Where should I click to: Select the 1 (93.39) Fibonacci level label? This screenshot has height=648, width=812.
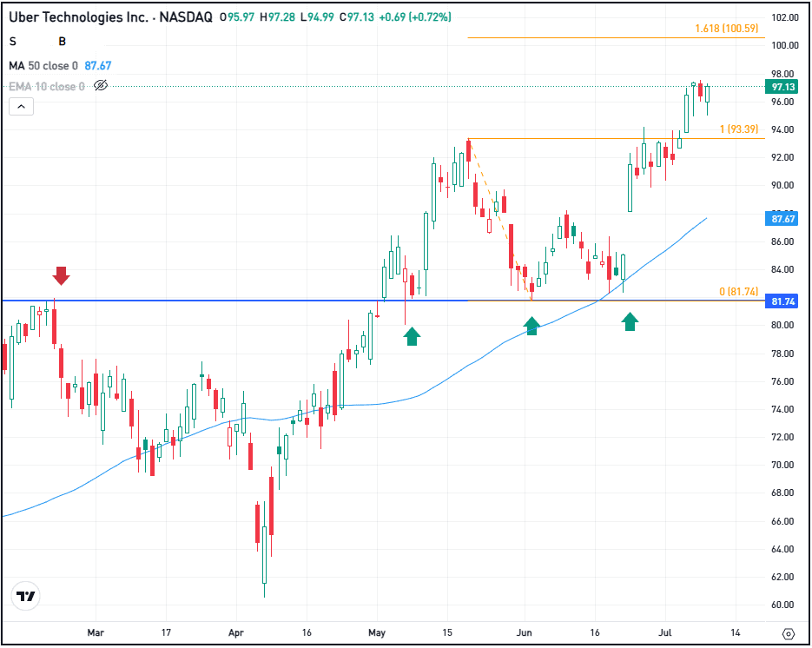click(x=739, y=129)
